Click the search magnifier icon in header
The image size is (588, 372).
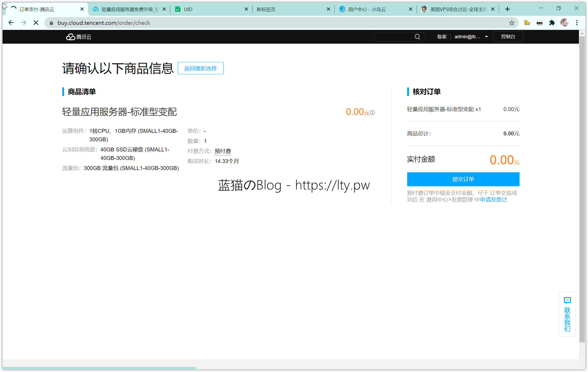tap(417, 37)
